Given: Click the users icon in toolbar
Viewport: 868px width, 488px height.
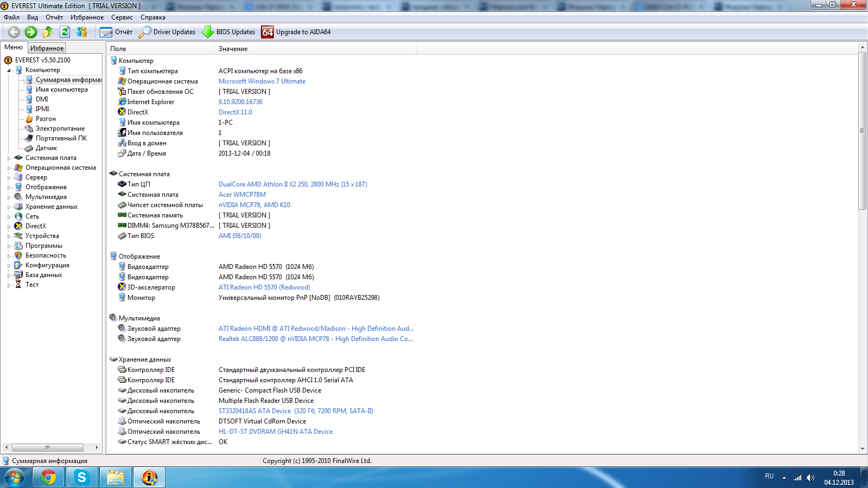Looking at the screenshot, I should [x=82, y=32].
